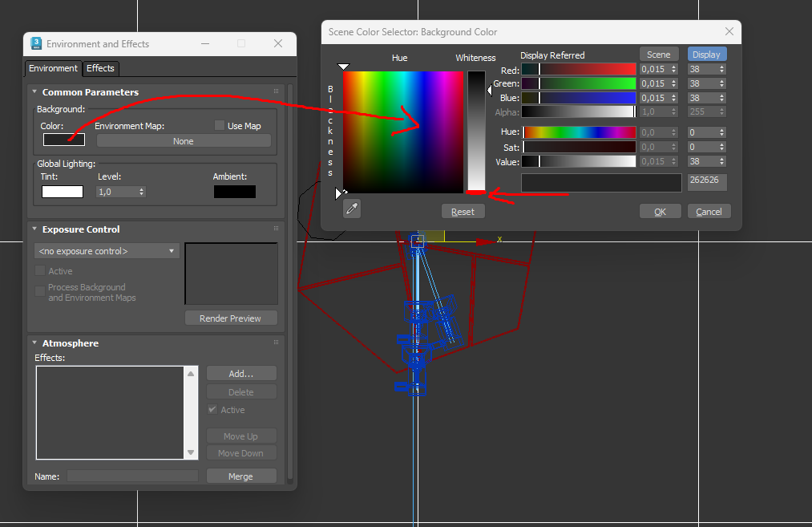Collapse the Common Parameters rollout
This screenshot has width=812, height=527.
(34, 91)
